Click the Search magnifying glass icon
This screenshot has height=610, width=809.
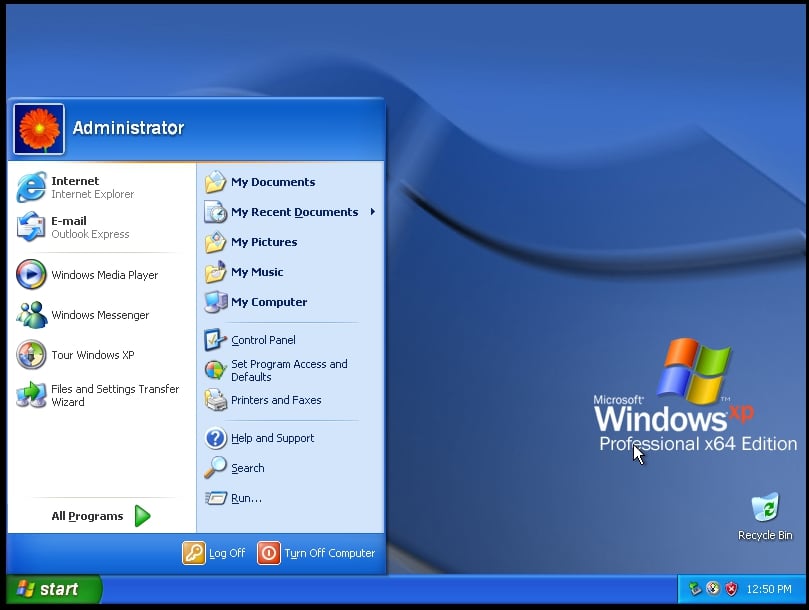(216, 468)
